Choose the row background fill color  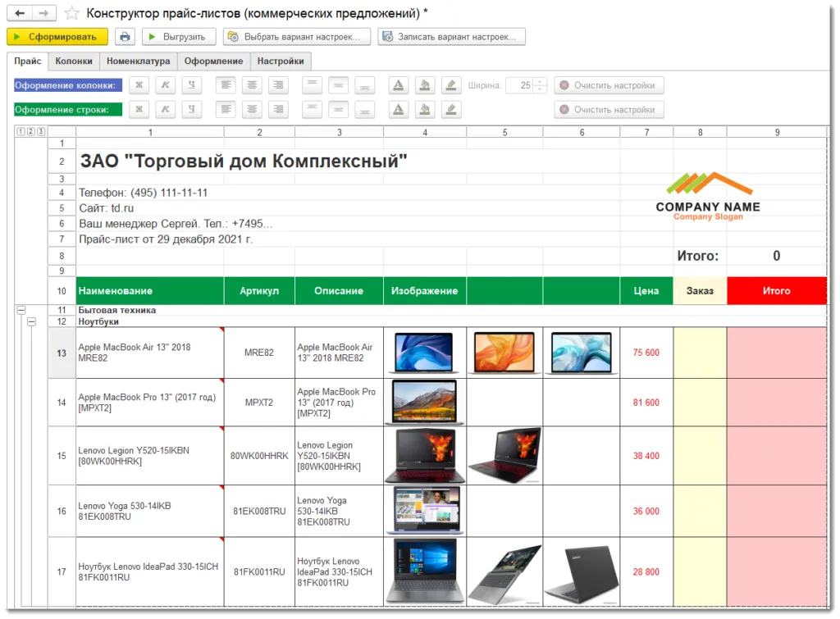pyautogui.click(x=425, y=110)
